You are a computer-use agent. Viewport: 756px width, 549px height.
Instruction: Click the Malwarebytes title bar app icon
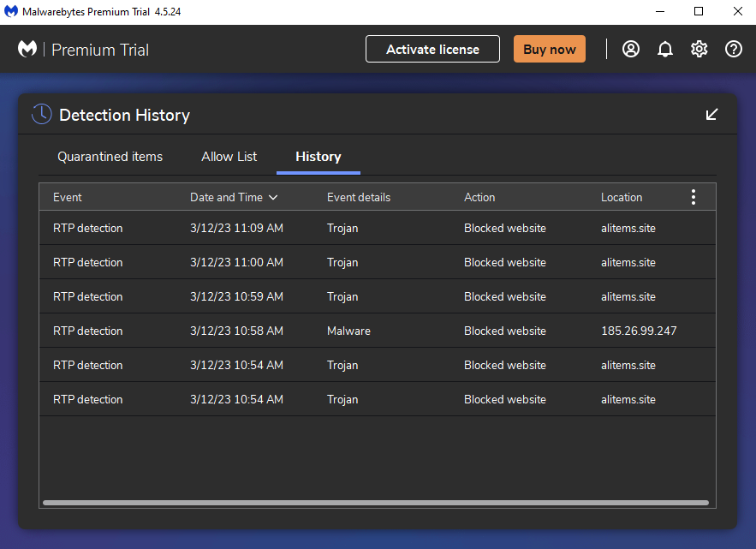coord(10,11)
